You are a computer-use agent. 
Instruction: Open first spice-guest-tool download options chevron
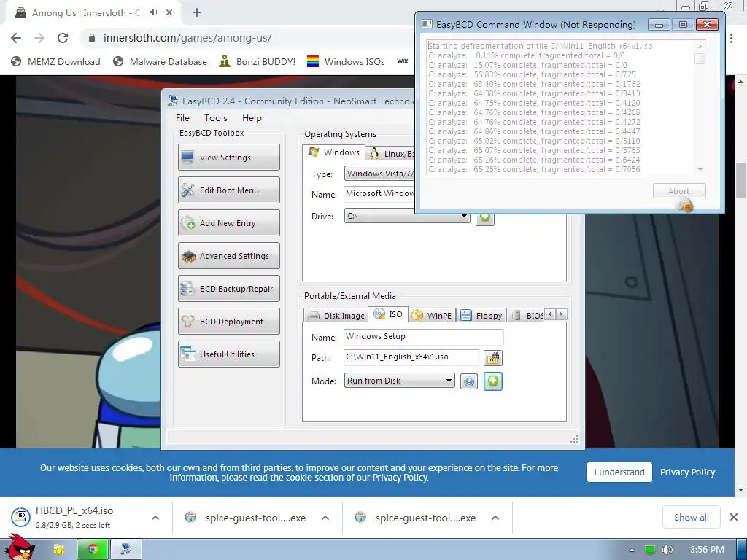(x=325, y=518)
